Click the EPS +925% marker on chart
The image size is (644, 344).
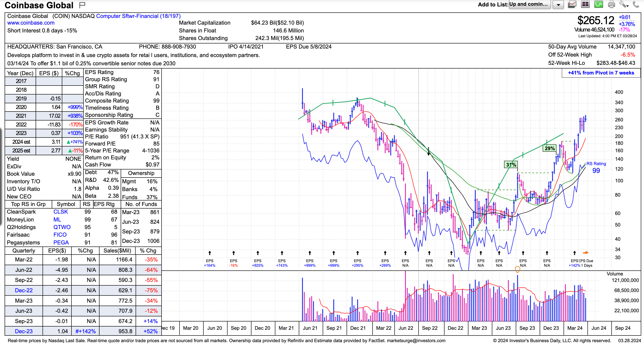pos(258,263)
